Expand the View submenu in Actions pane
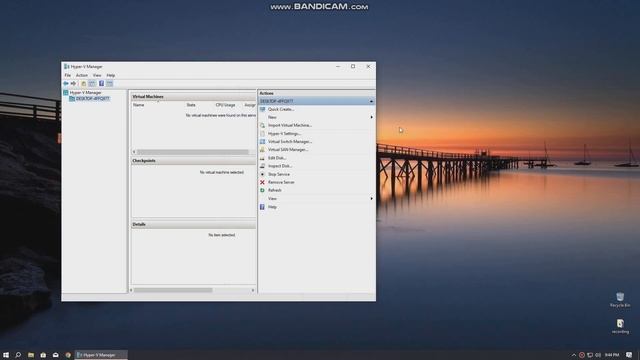This screenshot has height=360, width=640. pyautogui.click(x=316, y=199)
